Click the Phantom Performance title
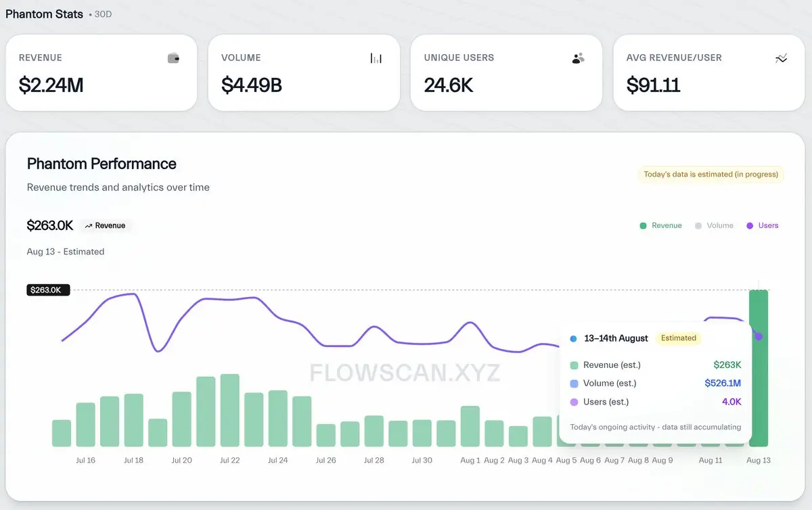Viewport: 812px width, 510px height. (x=101, y=164)
